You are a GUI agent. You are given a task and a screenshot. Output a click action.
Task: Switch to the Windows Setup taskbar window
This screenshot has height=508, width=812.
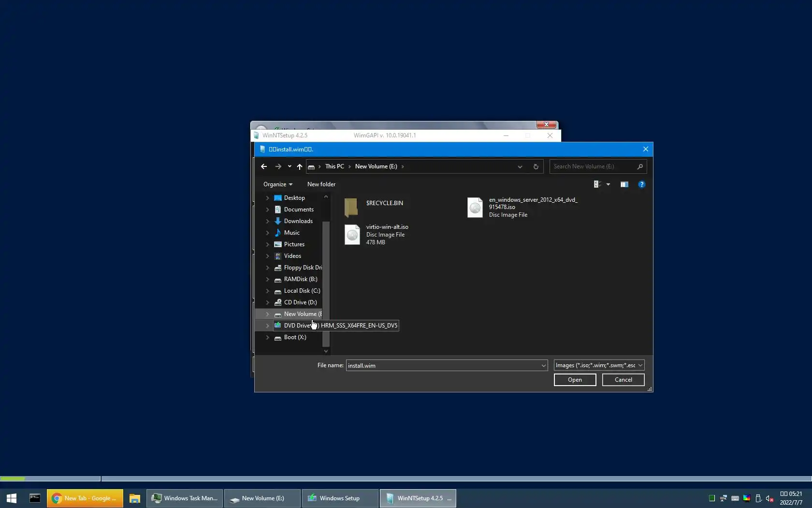point(340,498)
